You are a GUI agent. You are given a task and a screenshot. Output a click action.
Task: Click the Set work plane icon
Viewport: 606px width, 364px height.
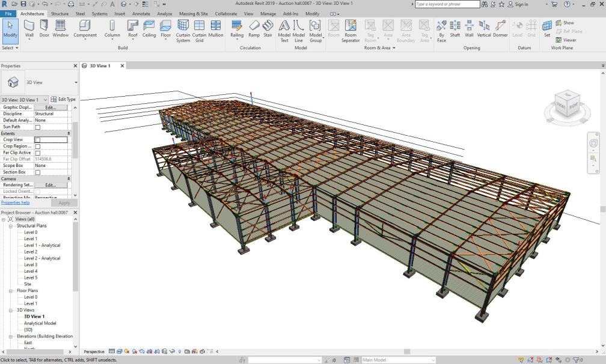point(547,29)
